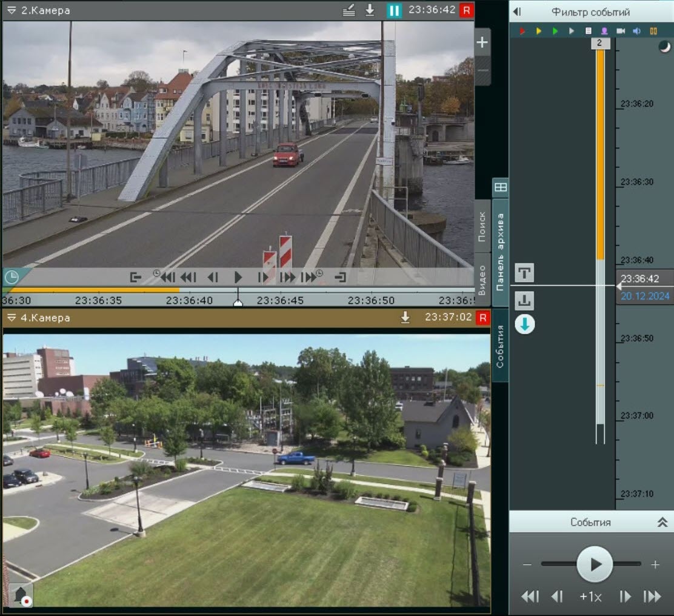Image resolution: width=674 pixels, height=616 pixels.
Task: Toggle the red flag event filter
Action: tap(522, 30)
